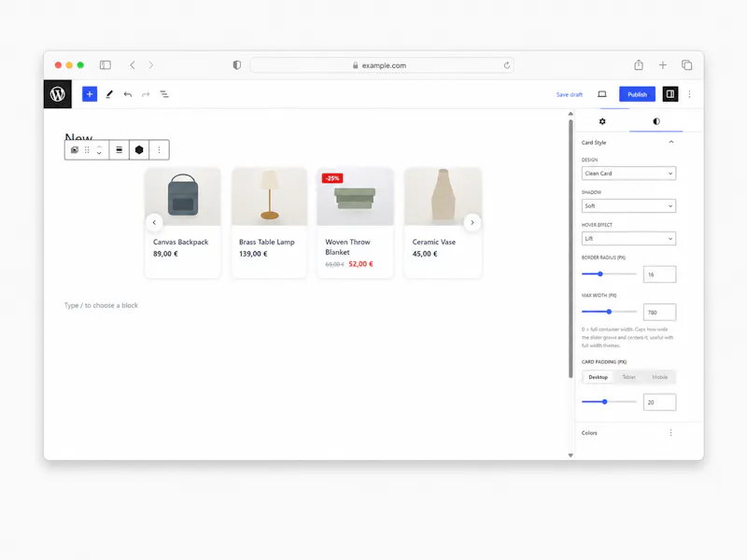This screenshot has width=747, height=560.
Task: Click the block type icon in the block toolbar
Action: click(x=75, y=150)
